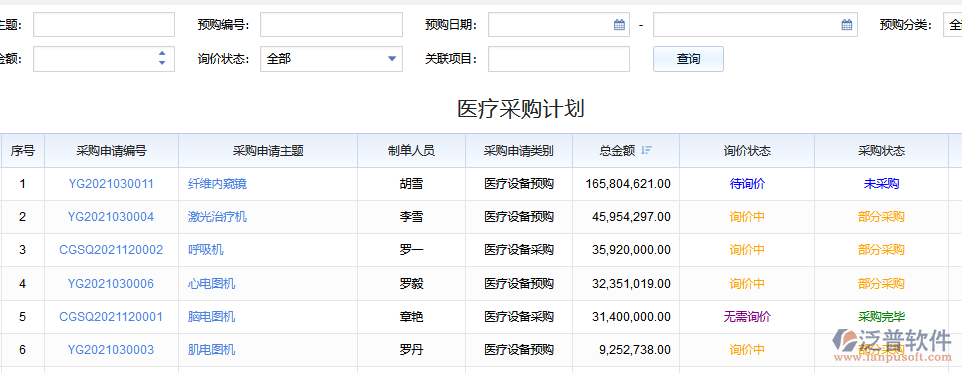Click the 医疗采购计划 table title

[520, 109]
